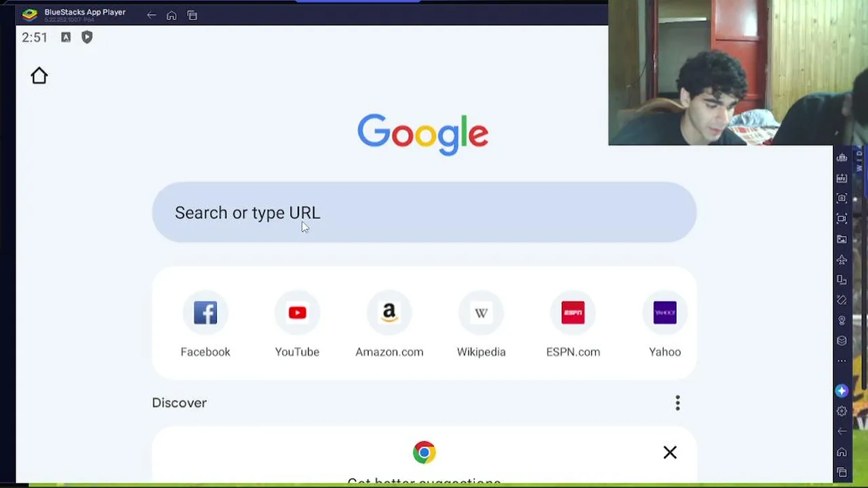Click the BlueStacks logo in title bar
This screenshot has width=868, height=488.
30,15
